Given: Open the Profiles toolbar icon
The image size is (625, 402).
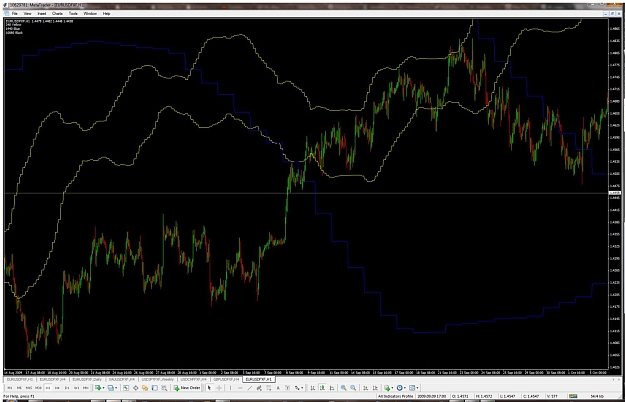Looking at the screenshot, I should click(x=110, y=388).
